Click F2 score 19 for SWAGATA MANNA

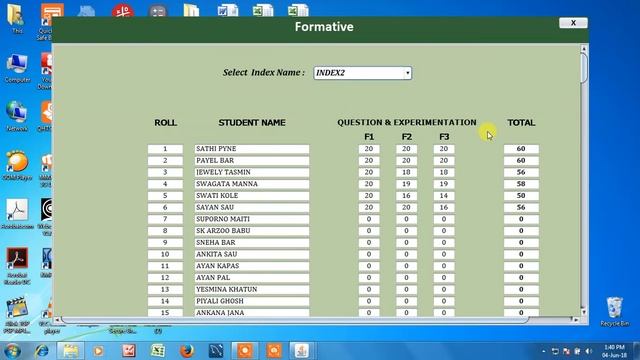click(x=406, y=184)
